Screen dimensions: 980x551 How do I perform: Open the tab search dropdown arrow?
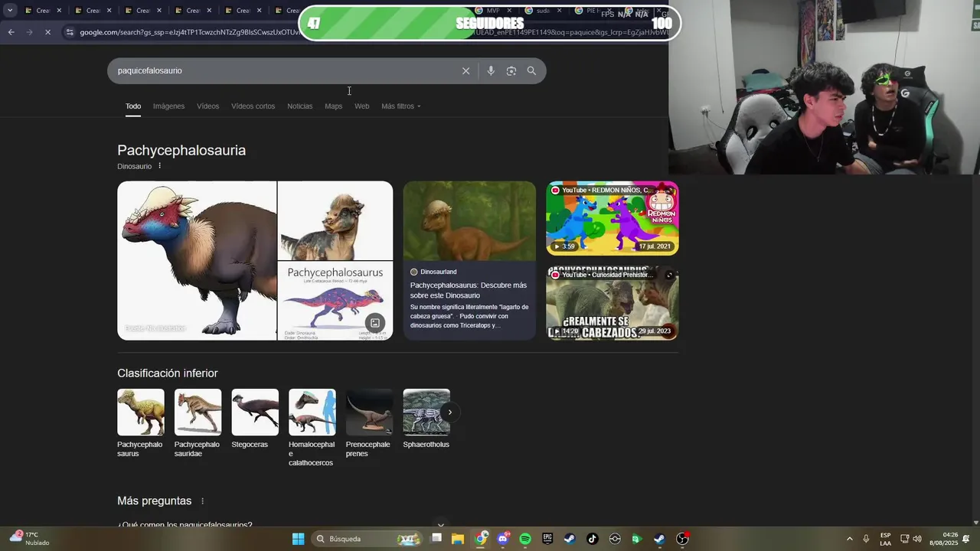tap(10, 11)
